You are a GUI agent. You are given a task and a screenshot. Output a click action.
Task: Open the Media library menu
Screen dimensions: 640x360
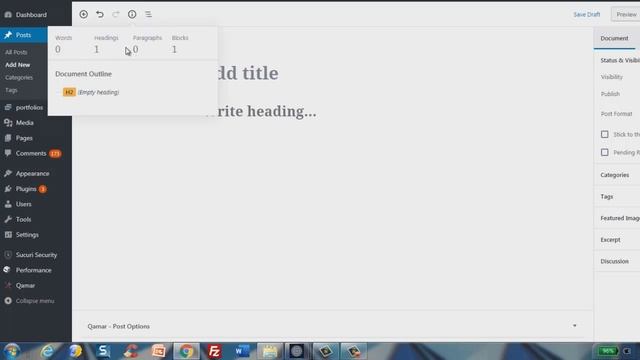(x=24, y=123)
